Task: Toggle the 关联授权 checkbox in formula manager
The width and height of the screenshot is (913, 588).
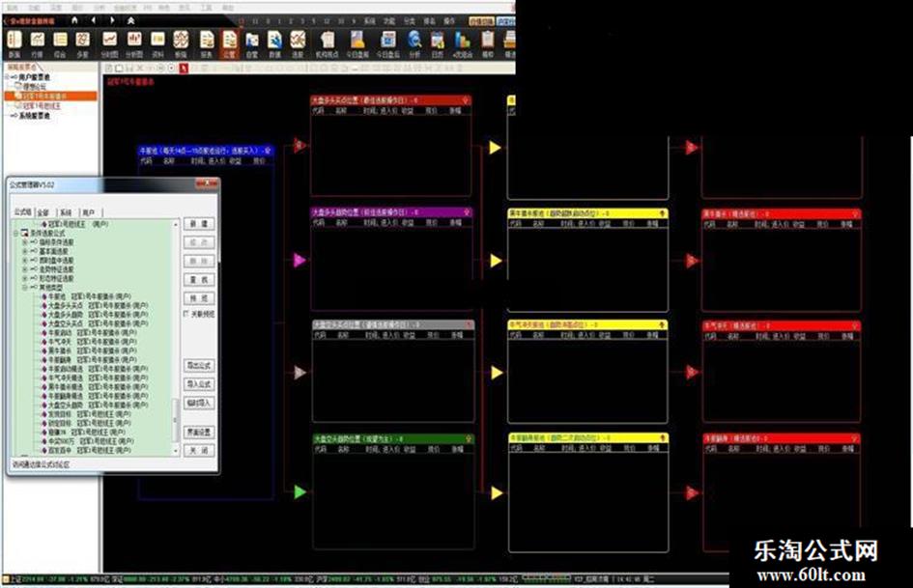Action: pyautogui.click(x=185, y=314)
